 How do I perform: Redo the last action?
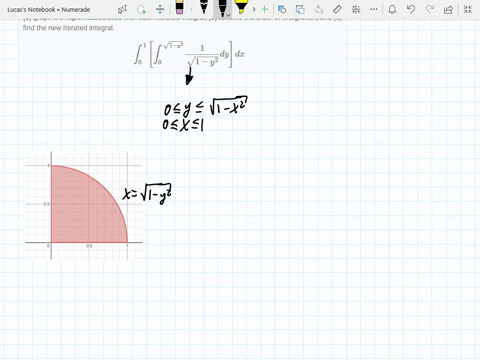(x=430, y=9)
